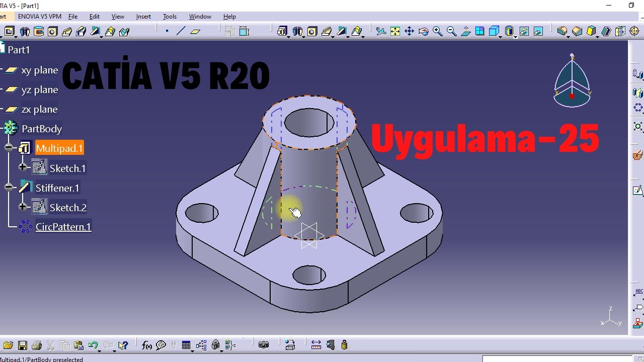644x362 pixels.
Task: Select Shading view mode icon
Action: coord(509,31)
